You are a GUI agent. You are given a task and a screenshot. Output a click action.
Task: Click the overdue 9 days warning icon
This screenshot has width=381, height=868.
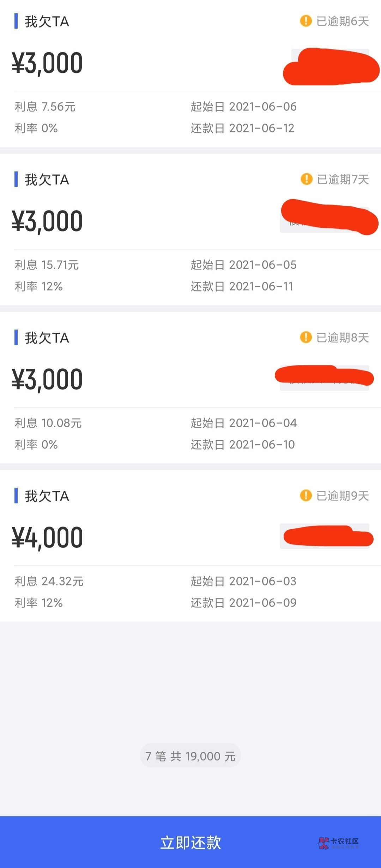[x=306, y=495]
